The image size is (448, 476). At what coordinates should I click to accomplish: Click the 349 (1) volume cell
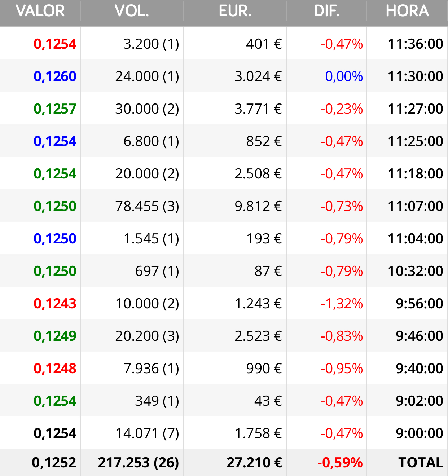pyautogui.click(x=157, y=401)
